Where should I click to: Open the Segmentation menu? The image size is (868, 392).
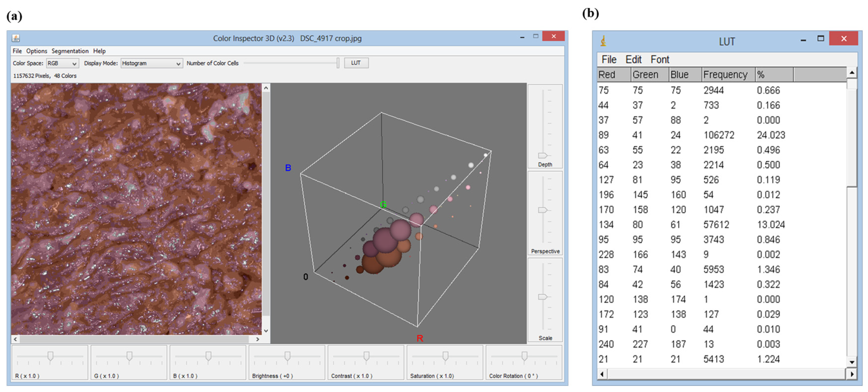70,51
